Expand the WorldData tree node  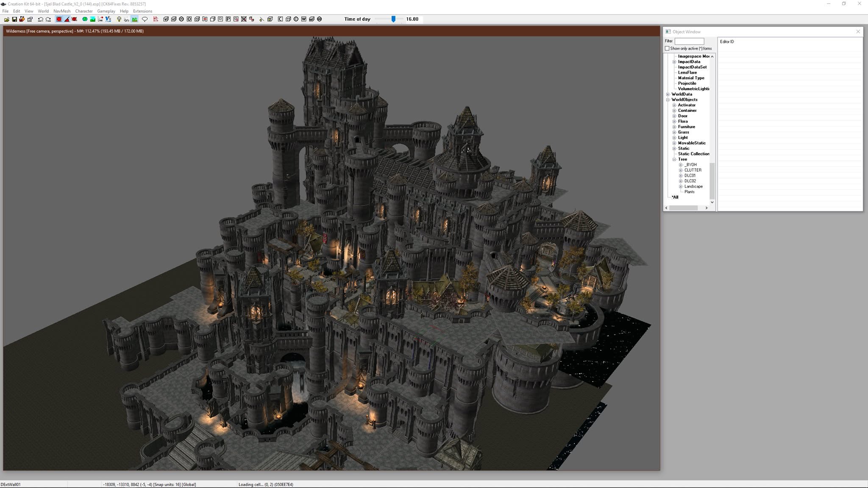pos(668,94)
